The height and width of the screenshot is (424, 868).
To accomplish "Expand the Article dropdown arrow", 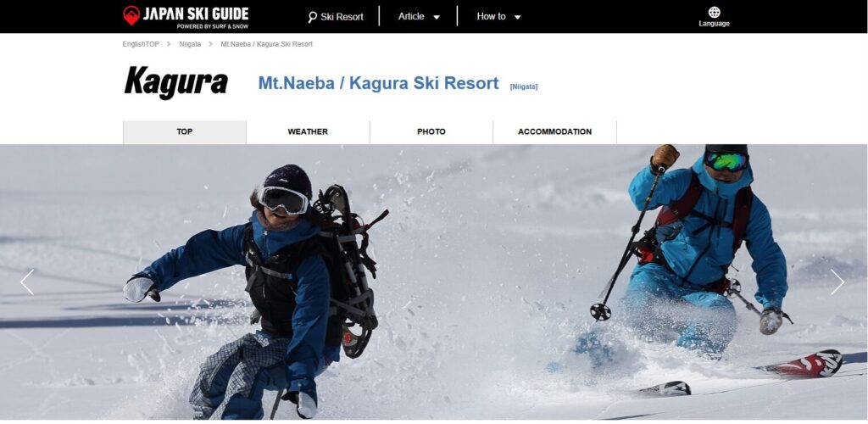I will pos(437,17).
